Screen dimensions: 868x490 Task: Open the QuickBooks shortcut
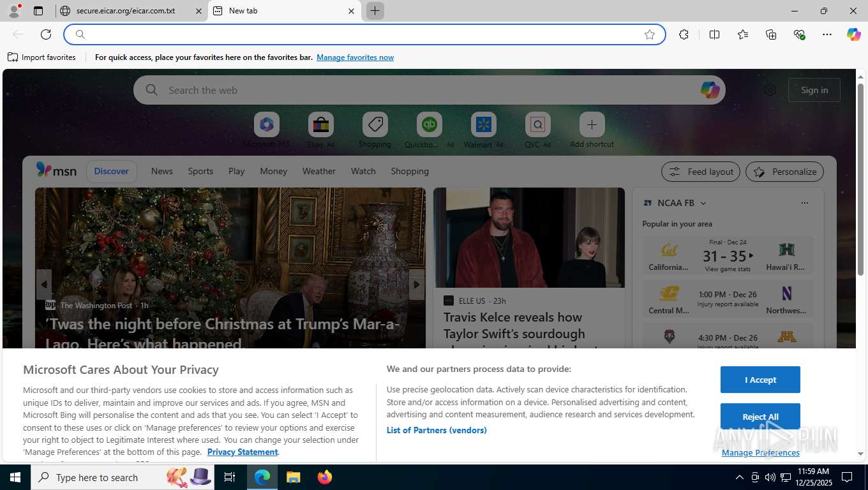tap(429, 130)
